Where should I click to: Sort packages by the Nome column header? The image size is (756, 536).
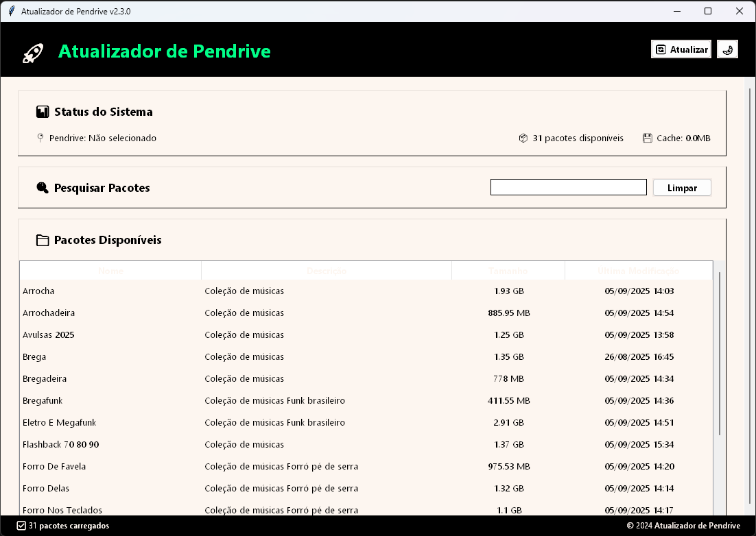pyautogui.click(x=110, y=270)
